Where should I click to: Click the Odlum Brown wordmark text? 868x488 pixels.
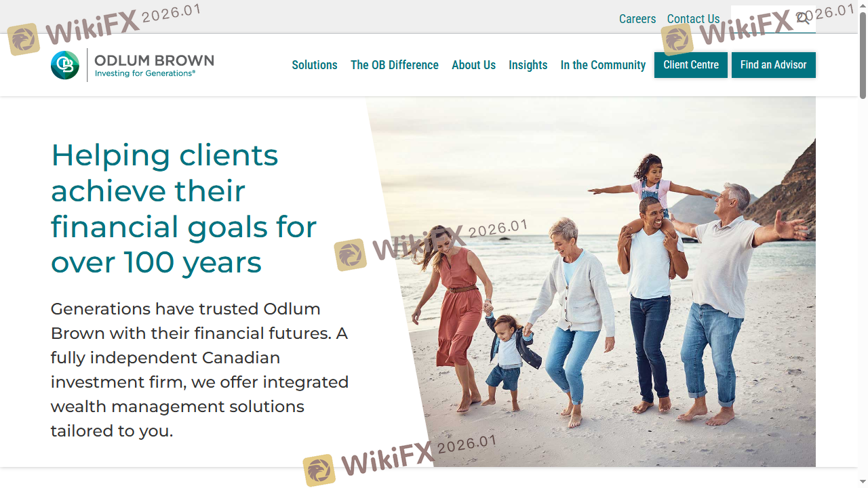pyautogui.click(x=154, y=60)
